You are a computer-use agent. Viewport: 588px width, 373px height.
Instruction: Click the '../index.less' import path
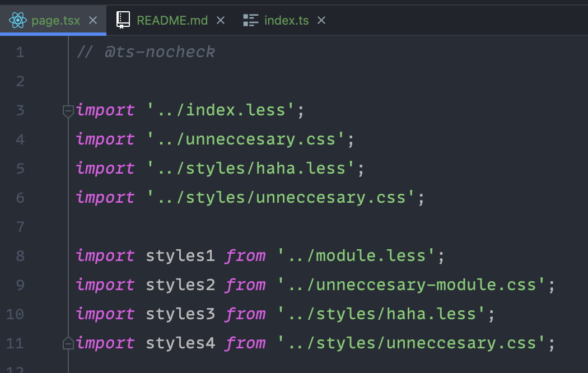click(x=221, y=110)
